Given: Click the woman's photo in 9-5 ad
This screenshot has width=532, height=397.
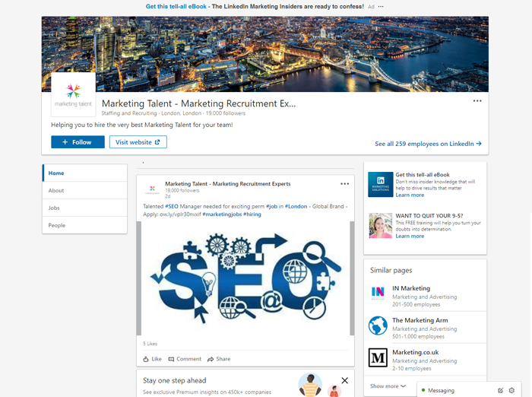Looking at the screenshot, I should pos(380,225).
